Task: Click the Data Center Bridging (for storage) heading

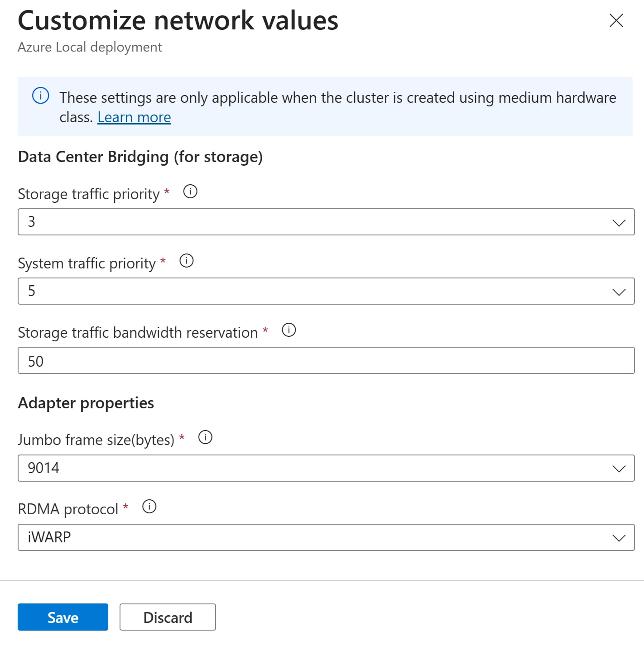Action: click(x=140, y=157)
